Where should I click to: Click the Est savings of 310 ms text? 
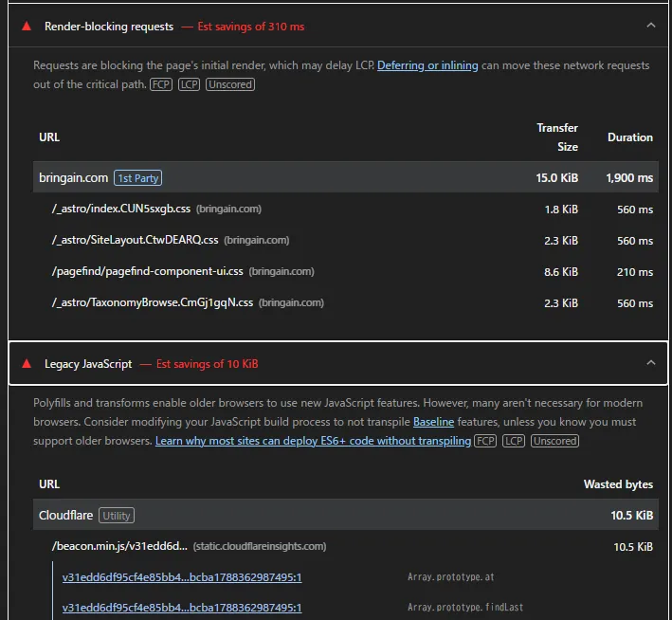[251, 27]
